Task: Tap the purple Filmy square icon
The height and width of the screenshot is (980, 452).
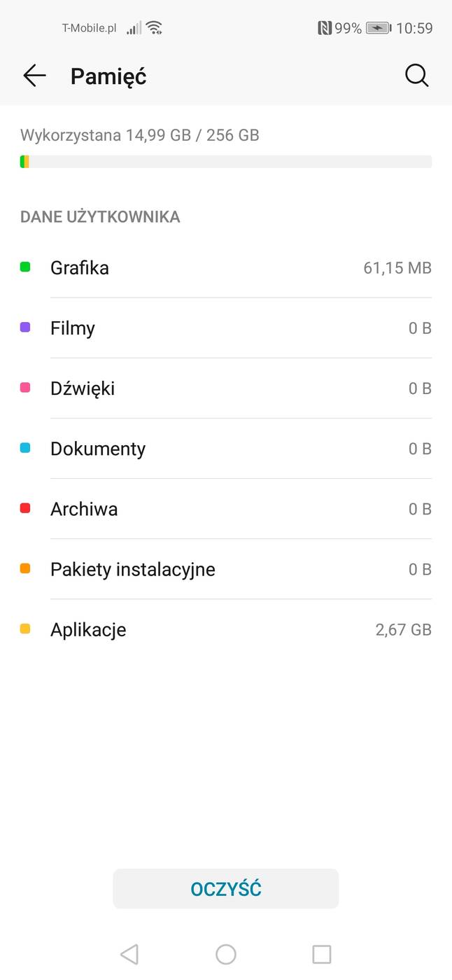Action: pos(23,327)
